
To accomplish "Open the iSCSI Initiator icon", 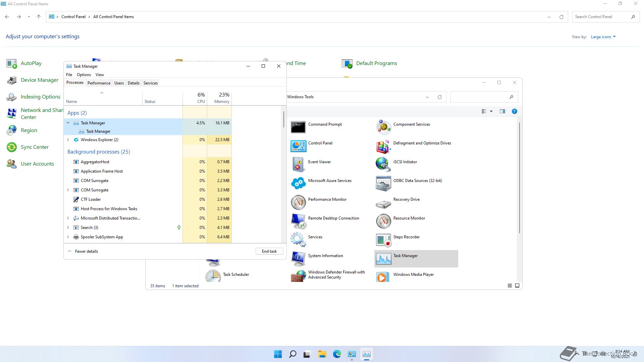I will [383, 165].
